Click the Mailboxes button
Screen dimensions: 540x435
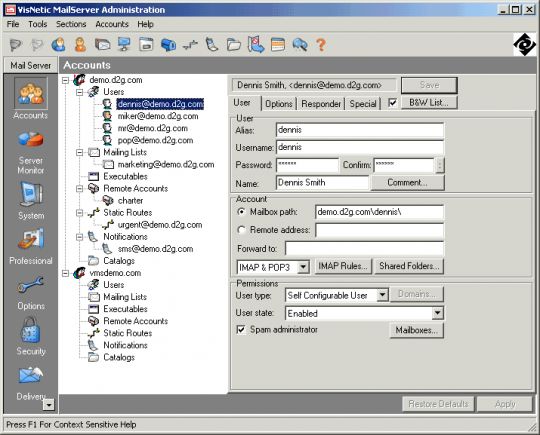pyautogui.click(x=417, y=330)
